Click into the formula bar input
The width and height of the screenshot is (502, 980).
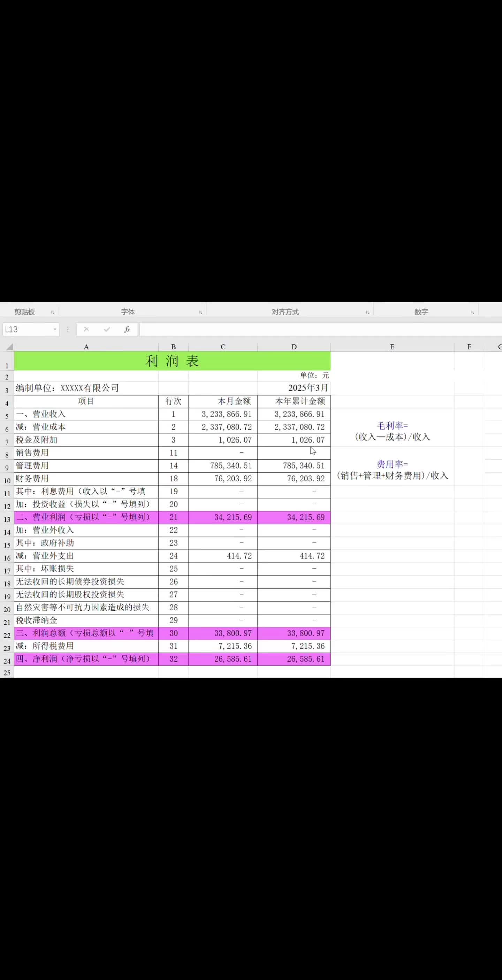pos(320,330)
